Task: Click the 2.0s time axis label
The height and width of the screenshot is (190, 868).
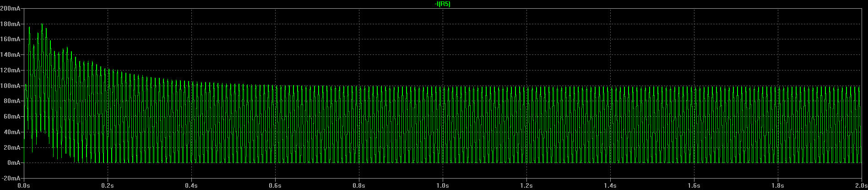Action: [861, 186]
